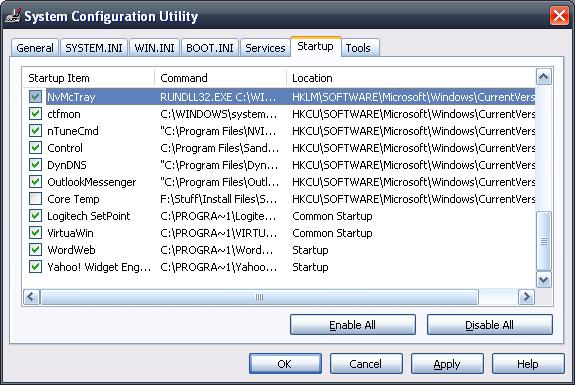Click the HKLM\SOFTWARE location cell
Screen dimensions: 575x385
click(x=413, y=97)
